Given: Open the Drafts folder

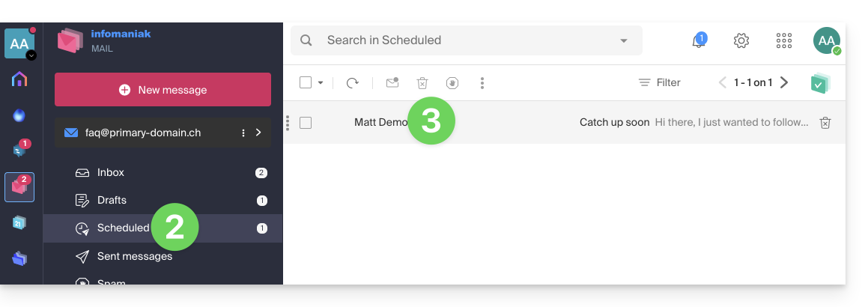Looking at the screenshot, I should click(x=112, y=200).
